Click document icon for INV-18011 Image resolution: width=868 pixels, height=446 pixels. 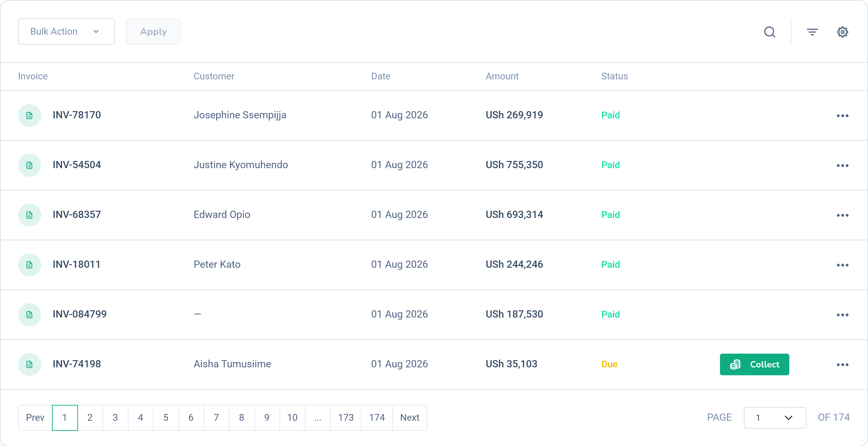click(x=30, y=265)
